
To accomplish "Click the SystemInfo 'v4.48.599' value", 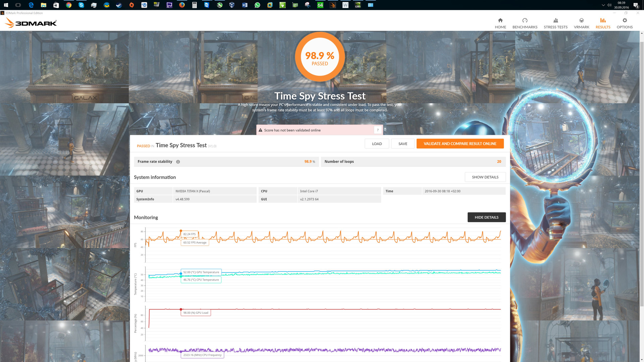I will 182,199.
